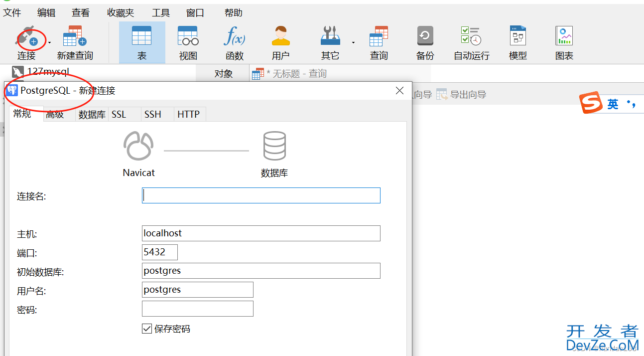Click the Password (密码) input field
644x356 pixels.
coord(198,309)
